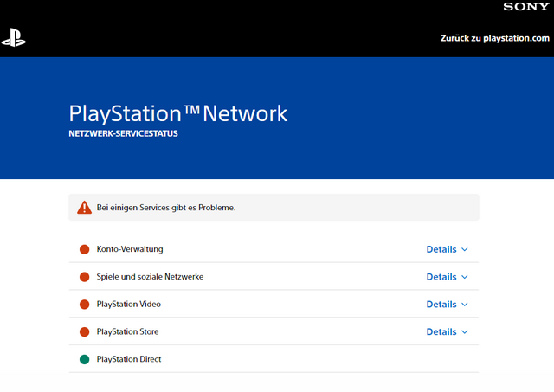Screen dimensions: 554x392
Task: Click the green status dot for PlayStation Direct
Action: pyautogui.click(x=85, y=359)
